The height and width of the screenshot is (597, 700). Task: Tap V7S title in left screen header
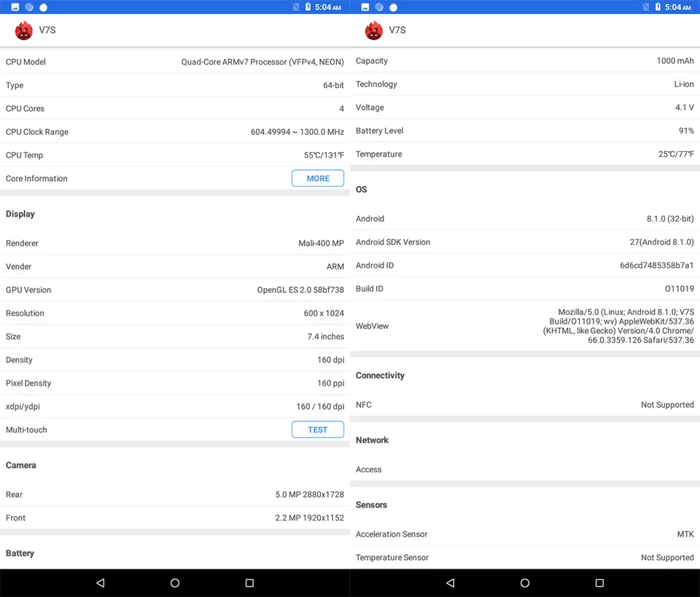tap(47, 30)
